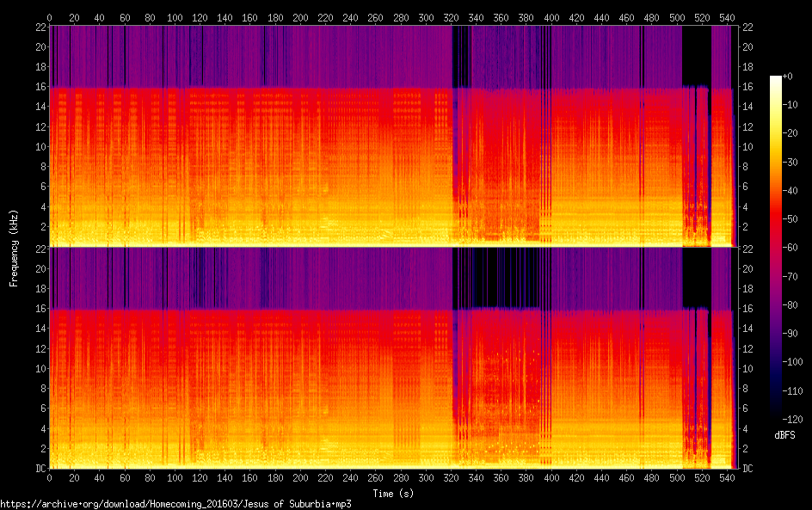Click the dBFS color gradient bar

click(x=776, y=248)
